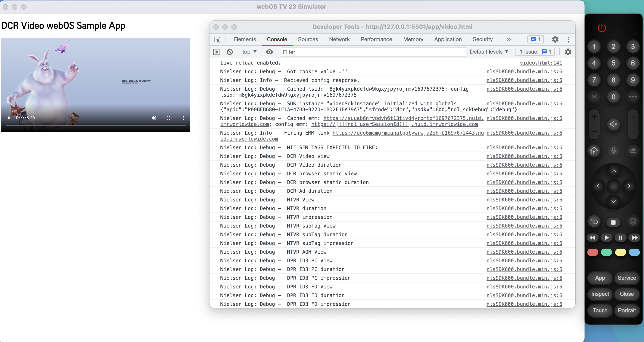
Task: Toggle console sidebar panel
Action: coord(217,52)
